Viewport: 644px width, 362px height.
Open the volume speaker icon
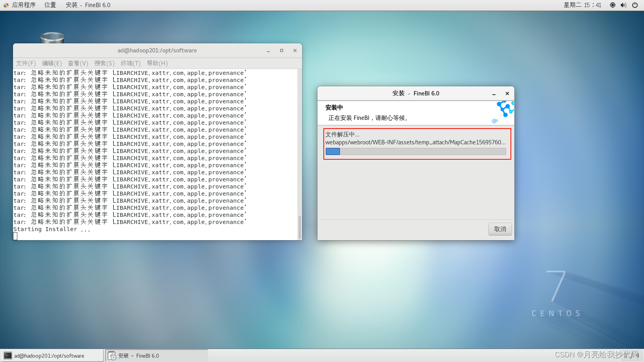click(624, 5)
